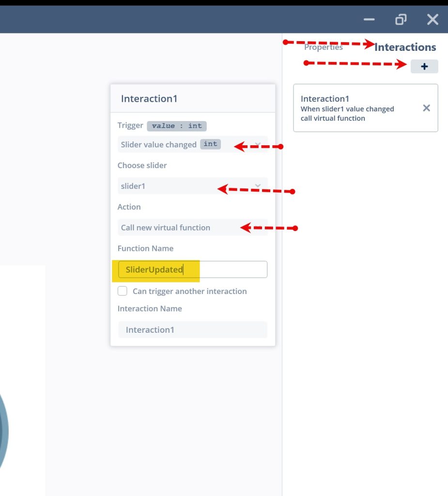
Task: Expand the Trigger dropdown chevron arrow
Action: tap(258, 144)
